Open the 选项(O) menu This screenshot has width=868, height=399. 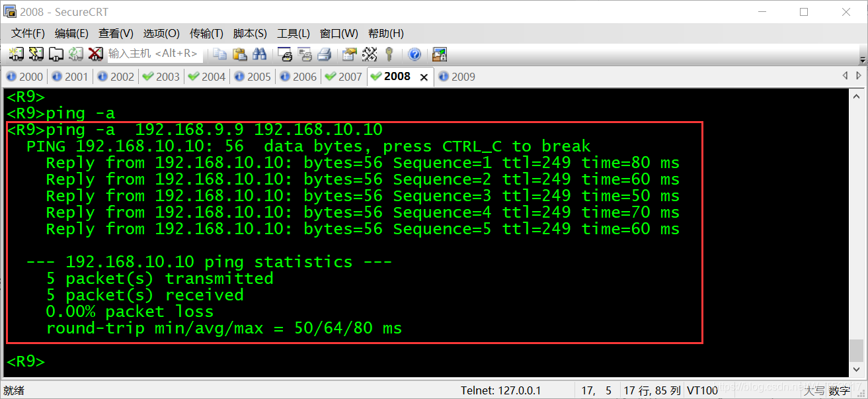tap(161, 33)
